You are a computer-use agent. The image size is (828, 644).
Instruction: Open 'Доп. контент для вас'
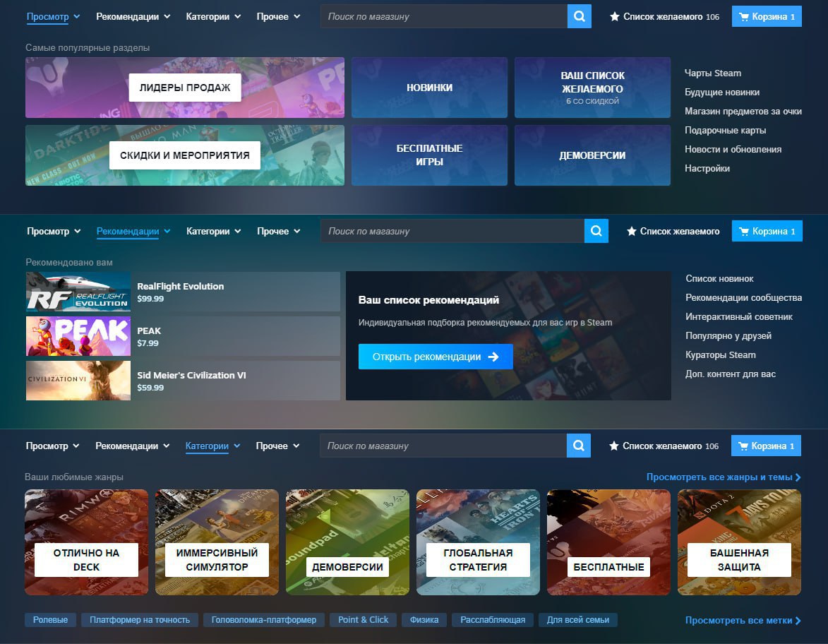tap(731, 374)
